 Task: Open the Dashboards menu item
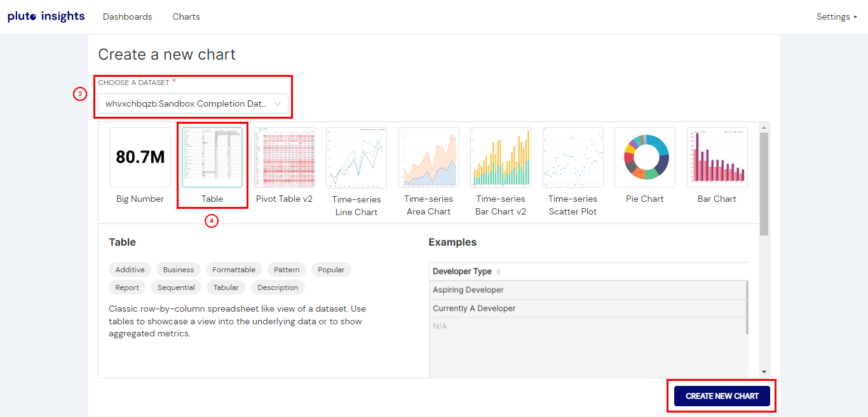[128, 17]
